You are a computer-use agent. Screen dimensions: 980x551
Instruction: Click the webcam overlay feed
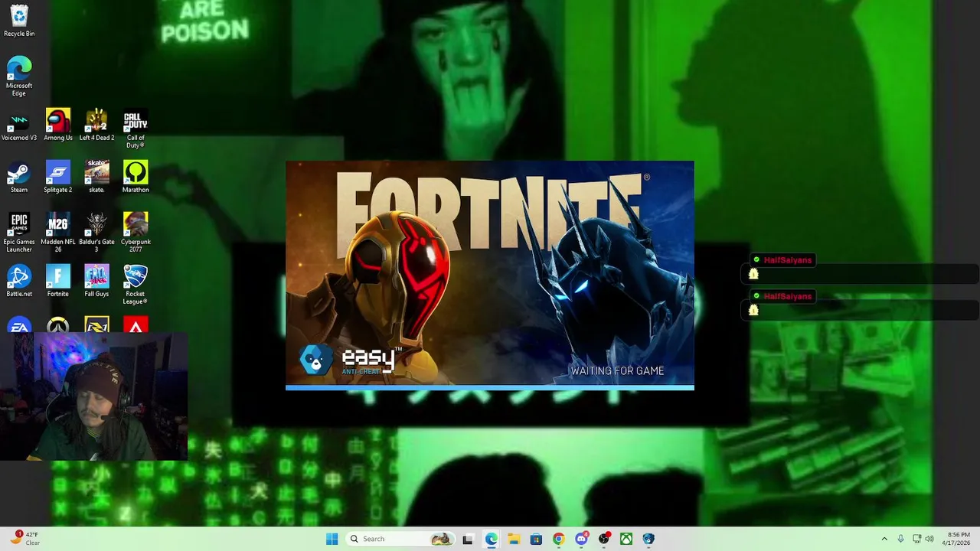[93, 396]
